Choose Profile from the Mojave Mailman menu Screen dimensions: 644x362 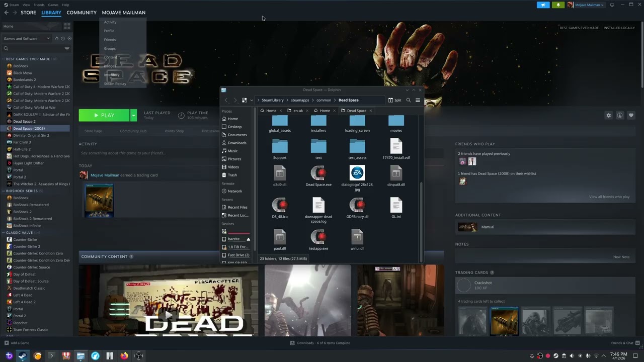click(109, 31)
